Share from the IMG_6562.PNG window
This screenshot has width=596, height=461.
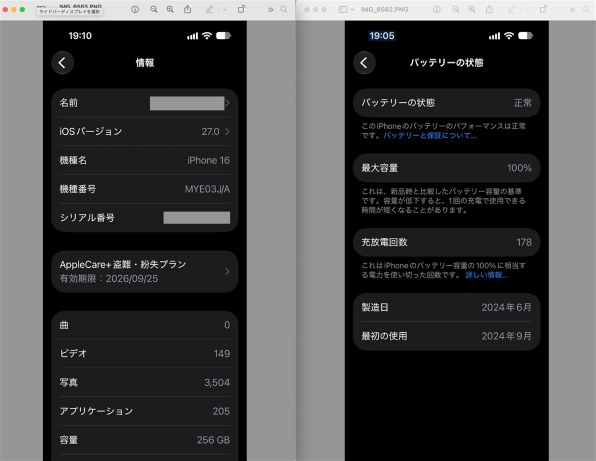490,9
